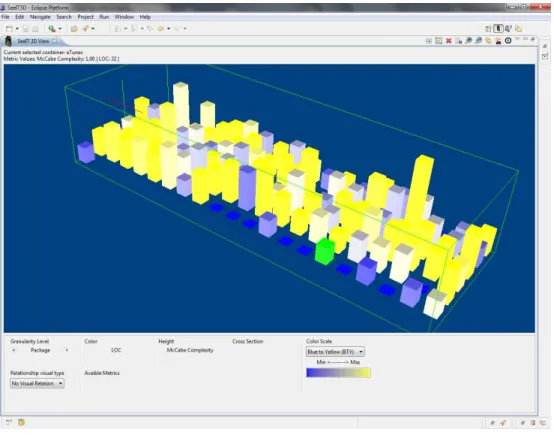Increase granularity level with right arrow
The width and height of the screenshot is (554, 435).
tap(67, 350)
